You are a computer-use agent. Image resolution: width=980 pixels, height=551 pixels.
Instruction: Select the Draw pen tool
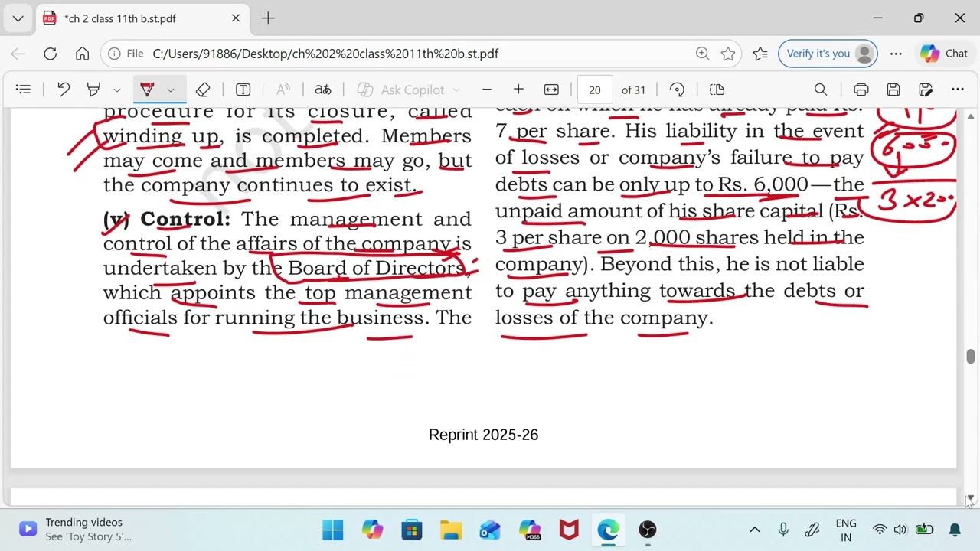point(147,90)
